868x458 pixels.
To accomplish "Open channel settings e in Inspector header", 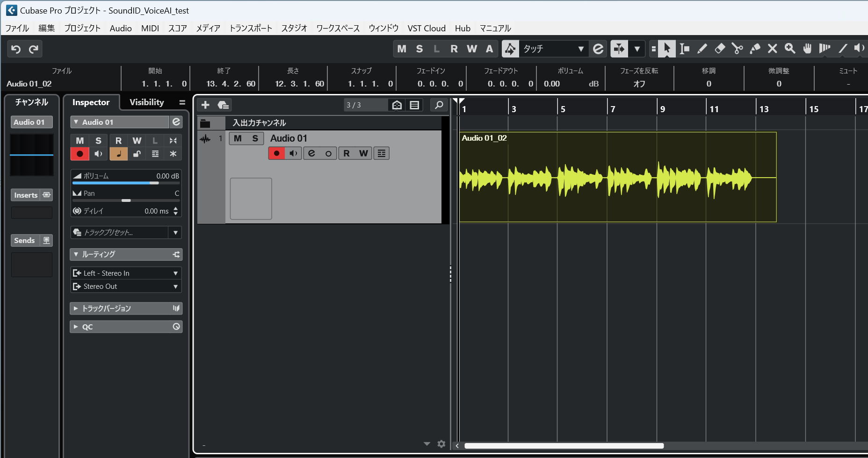I will coord(176,122).
